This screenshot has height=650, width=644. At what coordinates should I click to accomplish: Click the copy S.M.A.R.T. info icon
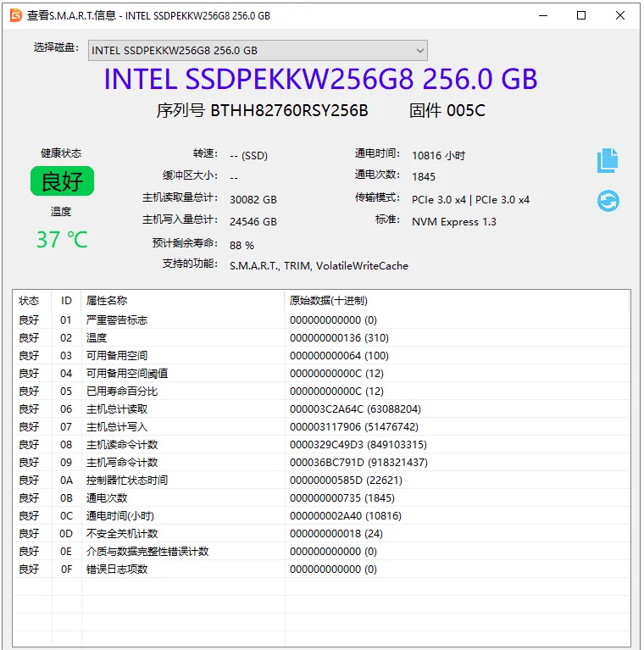[x=608, y=160]
